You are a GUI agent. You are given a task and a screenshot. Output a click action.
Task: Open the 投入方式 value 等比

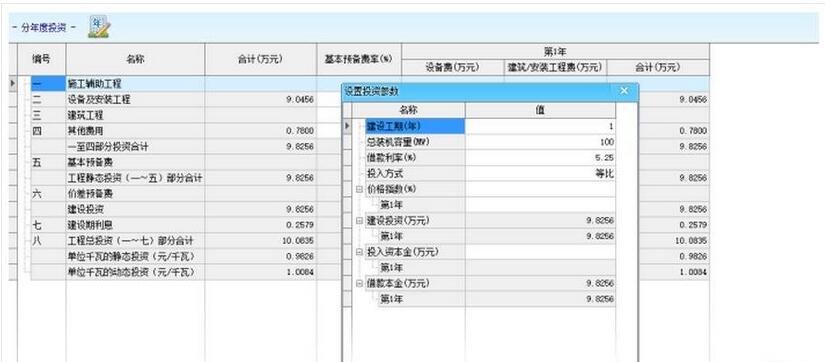[x=540, y=174]
